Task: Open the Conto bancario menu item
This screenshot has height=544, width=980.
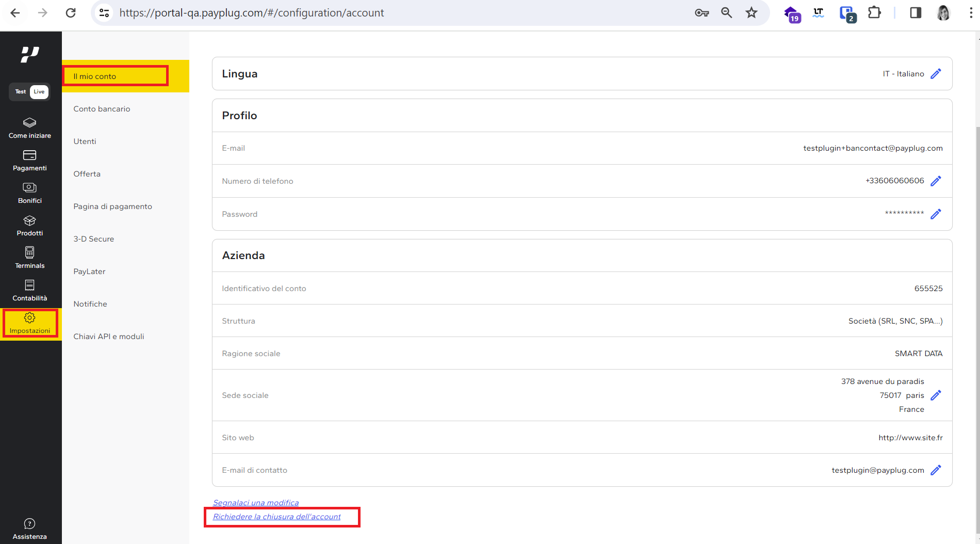Action: [x=102, y=109]
